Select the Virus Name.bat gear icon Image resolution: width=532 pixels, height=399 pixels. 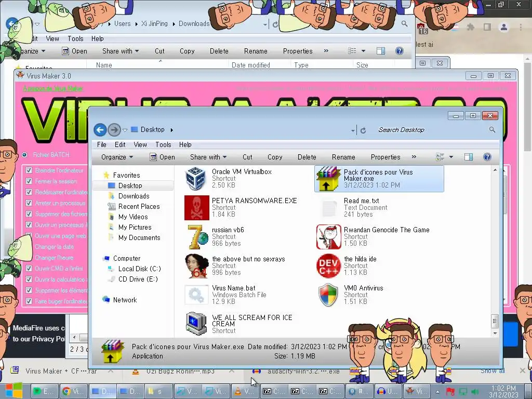196,295
